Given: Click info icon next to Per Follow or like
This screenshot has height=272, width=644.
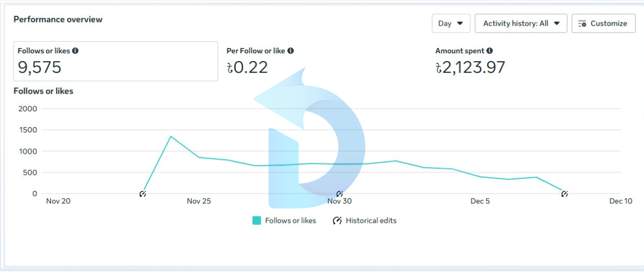Looking at the screenshot, I should pos(291,51).
